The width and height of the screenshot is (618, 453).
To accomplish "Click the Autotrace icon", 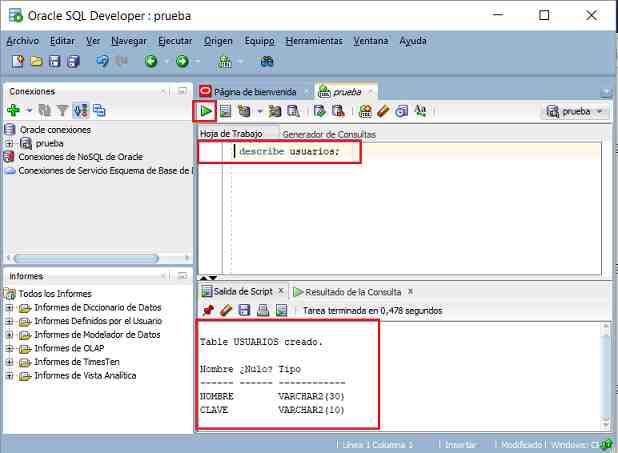I will (x=275, y=112).
